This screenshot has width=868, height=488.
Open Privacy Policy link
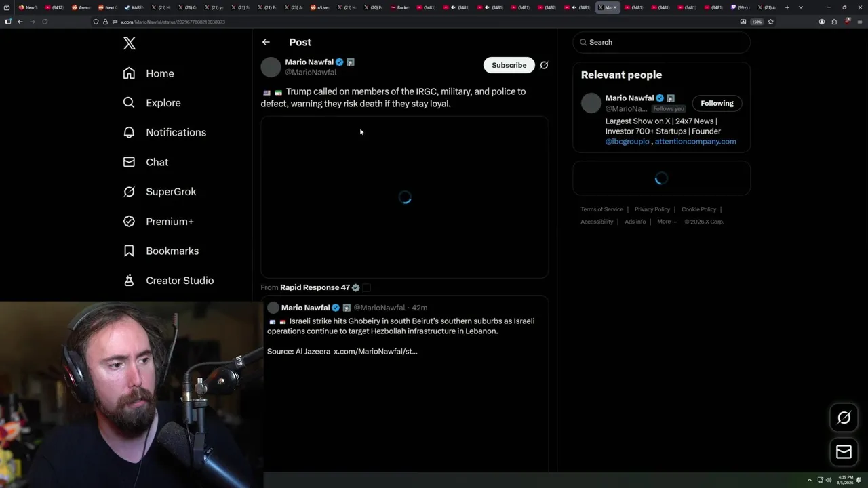point(652,209)
